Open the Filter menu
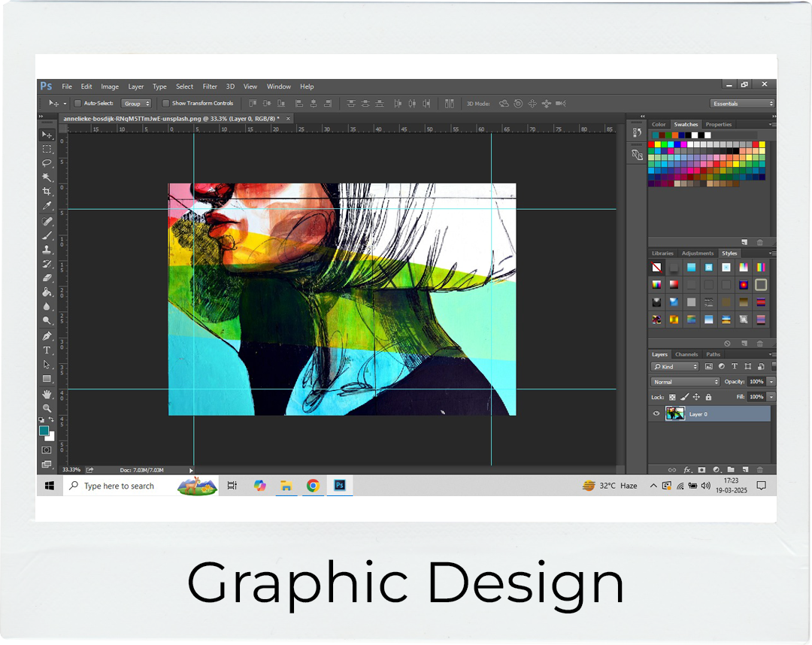Screen dimensions: 812x645 pos(210,86)
